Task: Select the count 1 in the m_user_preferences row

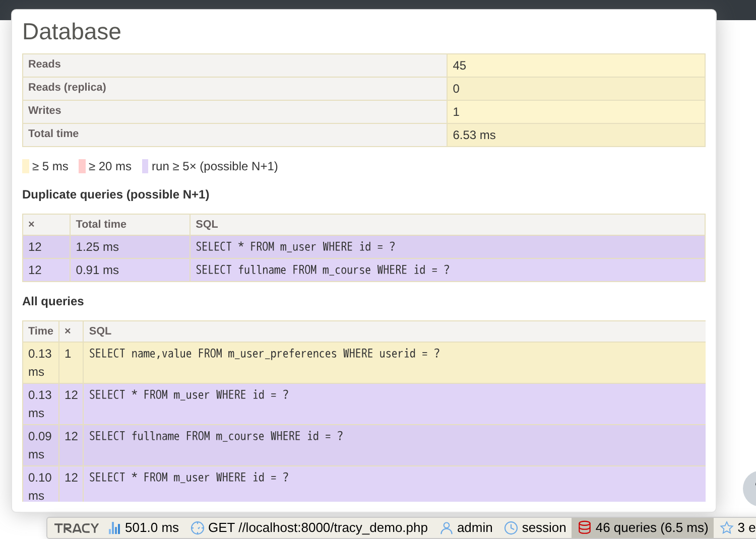Action: 68,354
